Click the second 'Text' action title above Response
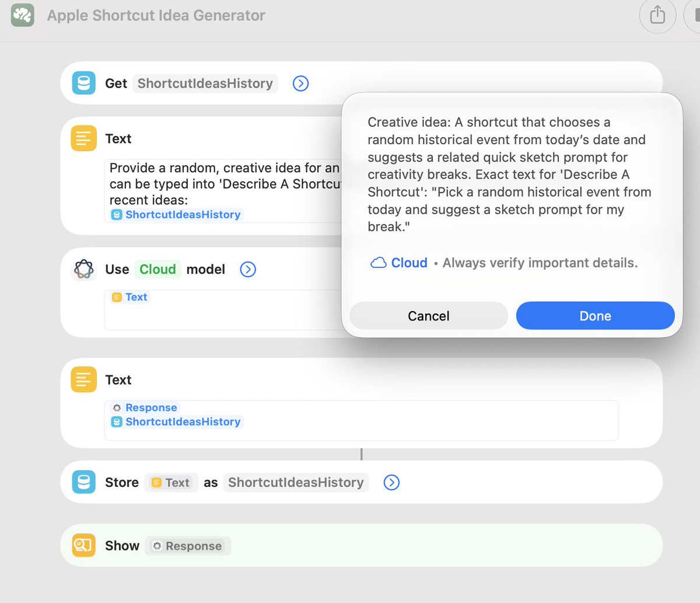This screenshot has height=603, width=700. coord(118,380)
